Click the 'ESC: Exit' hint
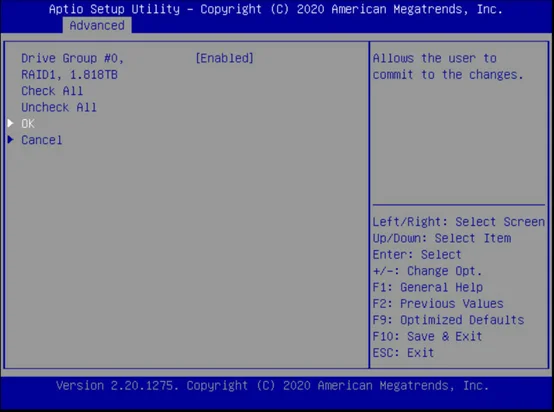554x412 pixels. 403,353
